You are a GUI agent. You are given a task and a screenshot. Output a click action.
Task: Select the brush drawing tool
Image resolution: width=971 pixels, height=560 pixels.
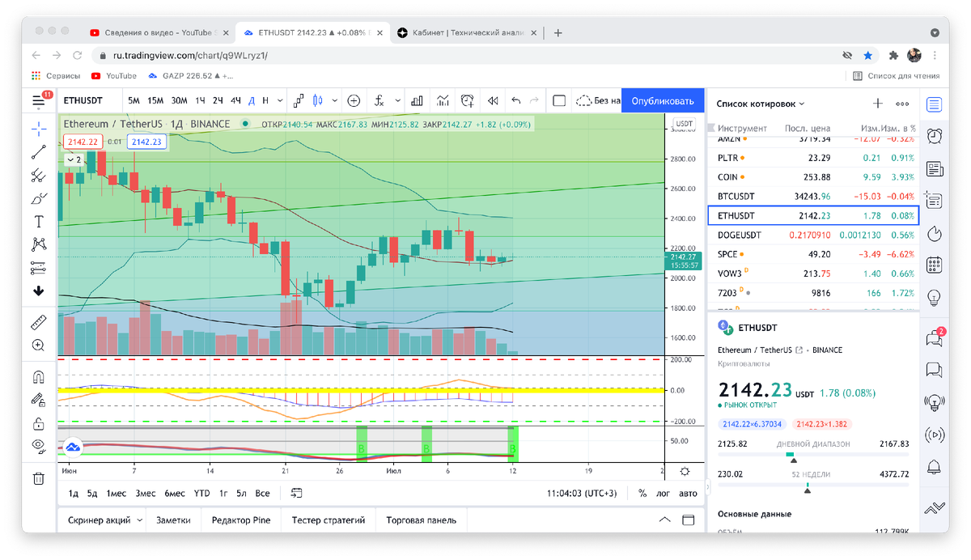coord(38,198)
